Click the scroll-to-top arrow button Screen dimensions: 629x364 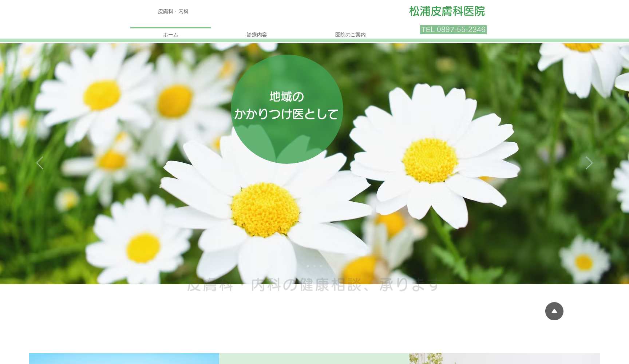click(x=554, y=311)
